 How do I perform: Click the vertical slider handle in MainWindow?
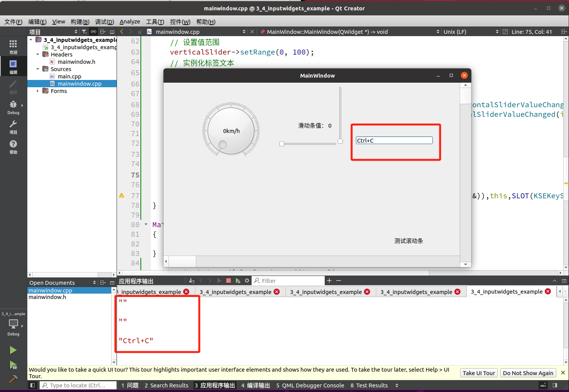[x=340, y=141]
